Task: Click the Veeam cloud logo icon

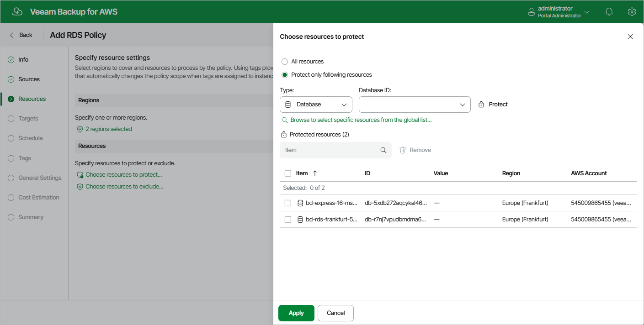Action: 17,12
